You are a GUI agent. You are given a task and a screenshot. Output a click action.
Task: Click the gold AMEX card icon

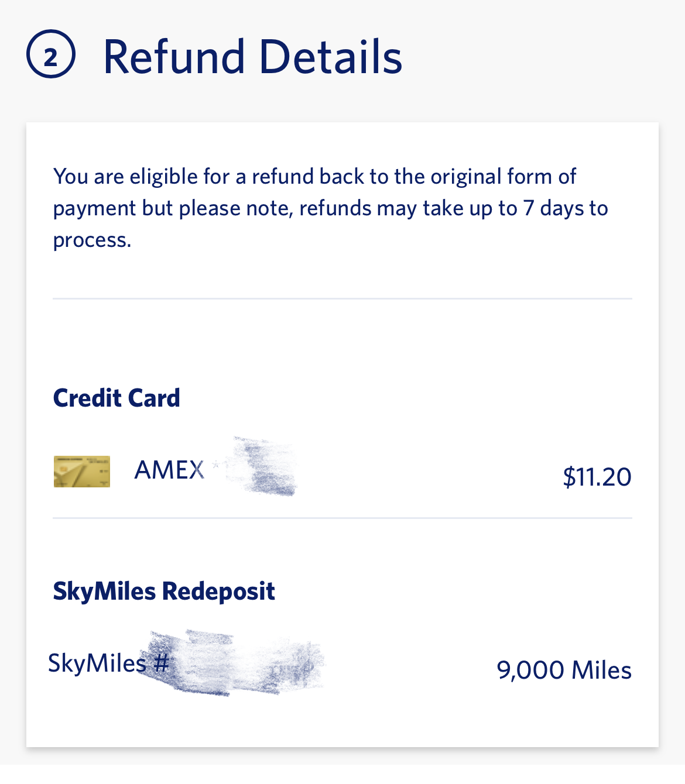click(x=82, y=472)
